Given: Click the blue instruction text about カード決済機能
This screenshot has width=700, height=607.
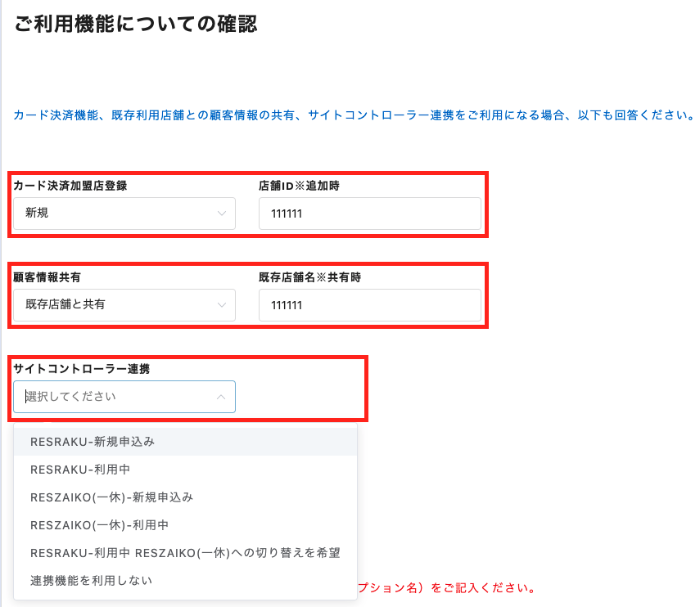Looking at the screenshot, I should click(x=354, y=115).
